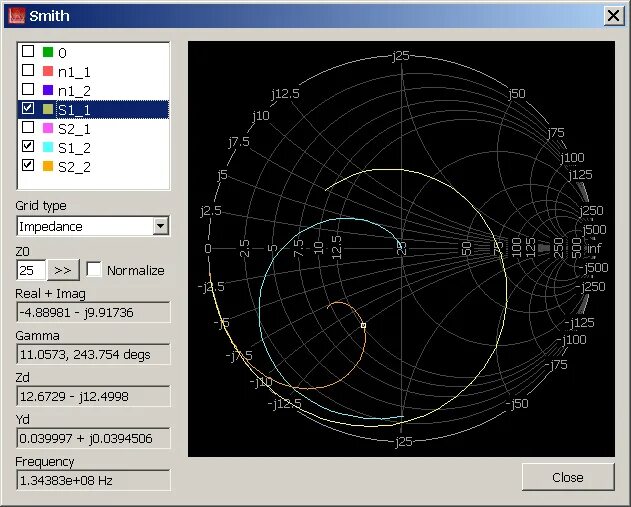Toggle the Normalize checkbox
Screen dimensions: 631x507
click(x=94, y=270)
